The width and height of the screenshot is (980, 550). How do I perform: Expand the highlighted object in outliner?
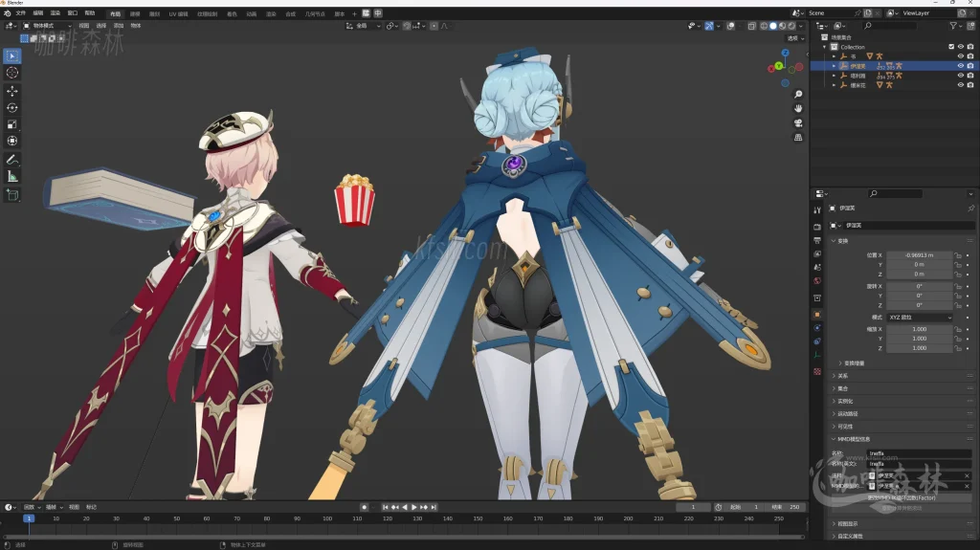click(x=834, y=66)
